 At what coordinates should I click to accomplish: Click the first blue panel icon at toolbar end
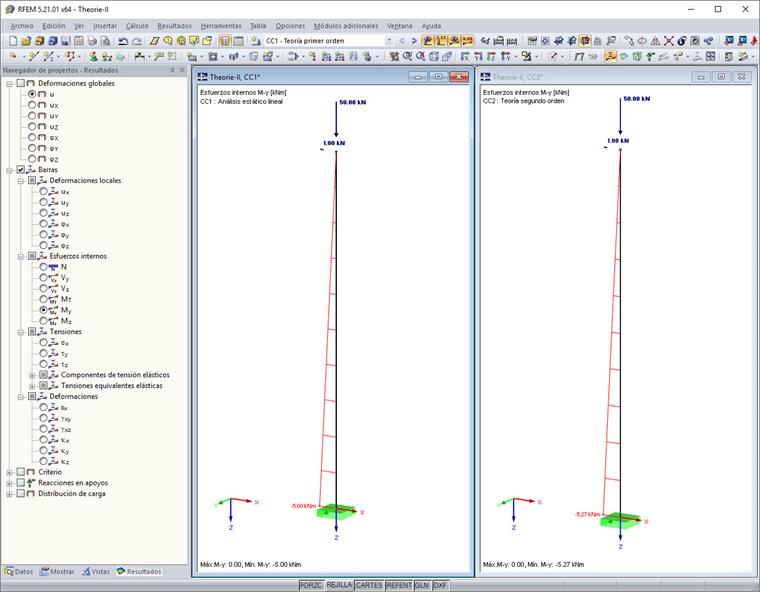728,41
